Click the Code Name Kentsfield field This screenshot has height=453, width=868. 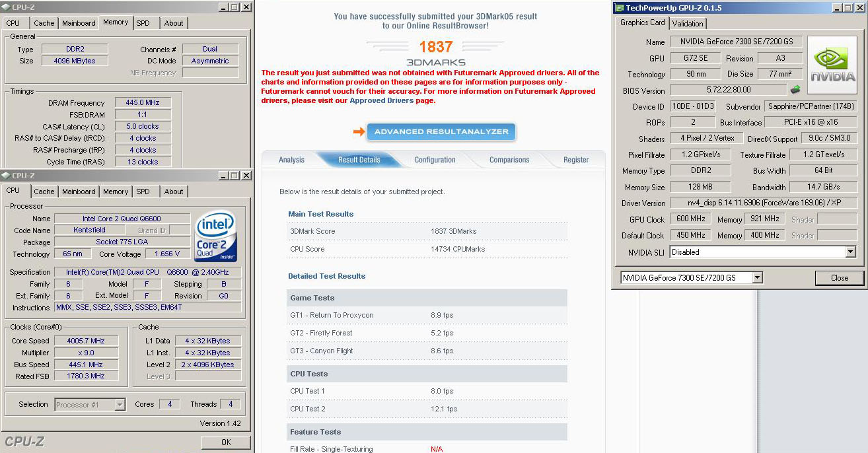(x=89, y=230)
